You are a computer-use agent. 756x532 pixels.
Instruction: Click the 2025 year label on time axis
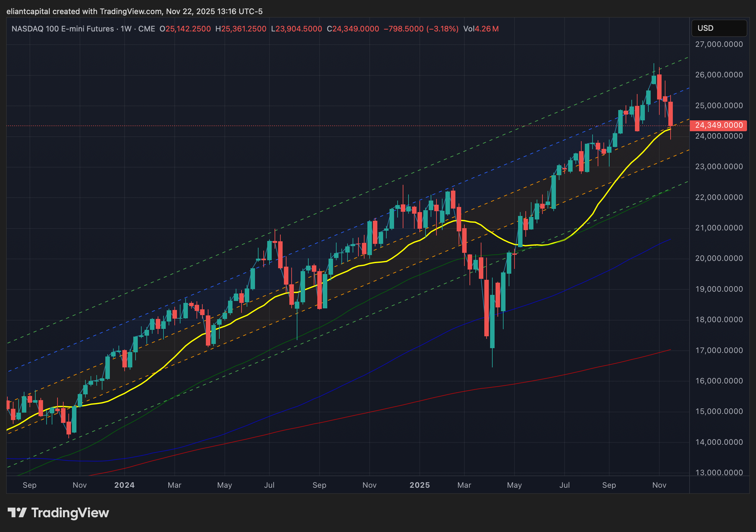(419, 485)
